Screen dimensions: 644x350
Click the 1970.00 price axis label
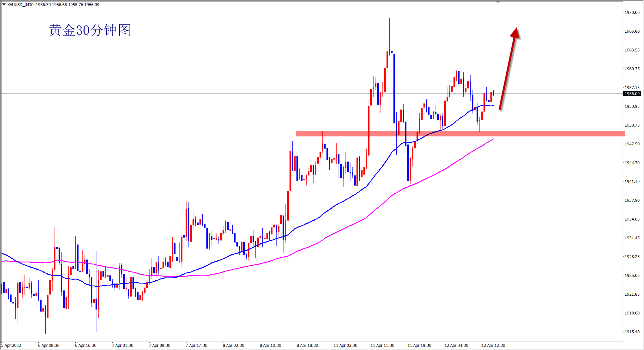(632, 12)
